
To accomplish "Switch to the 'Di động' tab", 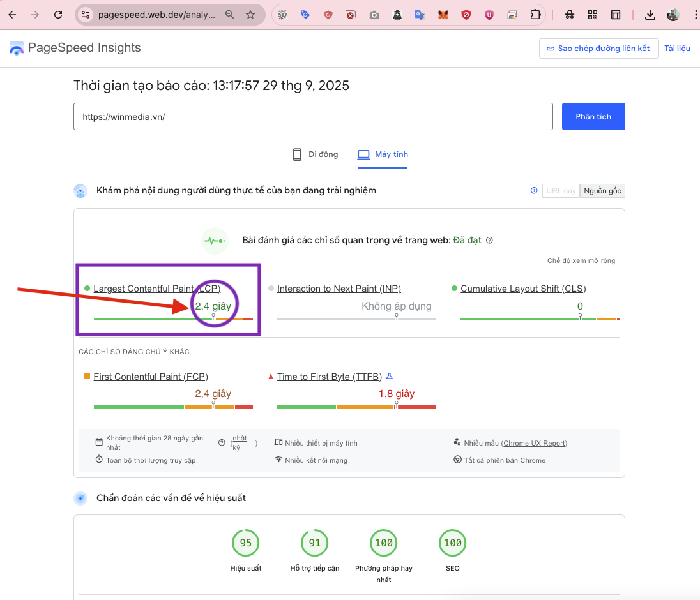I will point(316,154).
